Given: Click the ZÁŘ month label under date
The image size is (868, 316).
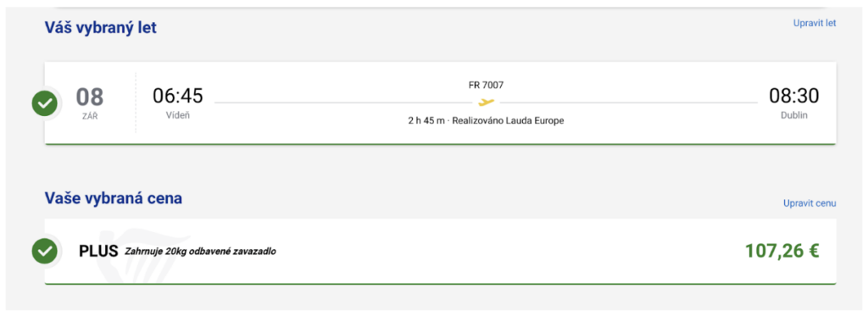Looking at the screenshot, I should (x=90, y=117).
